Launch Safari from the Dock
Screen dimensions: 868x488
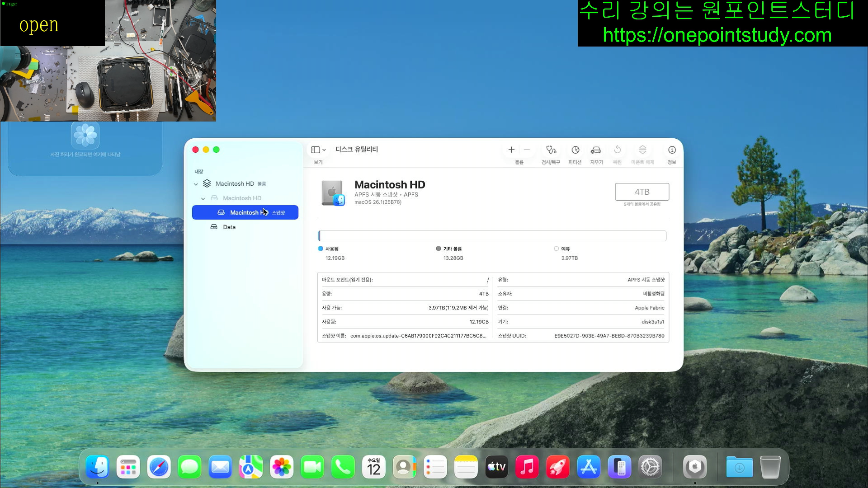point(159,467)
